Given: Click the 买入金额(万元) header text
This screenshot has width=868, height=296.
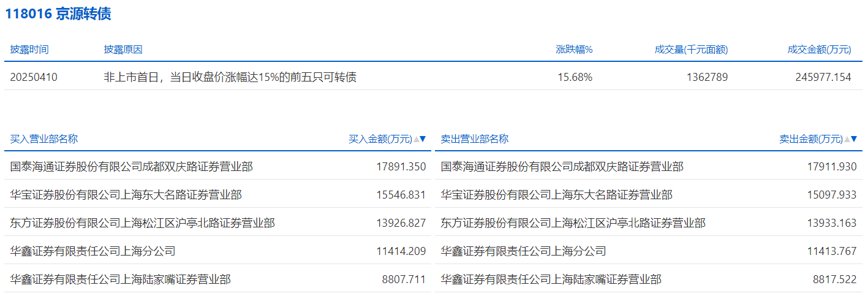Looking at the screenshot, I should tap(380, 139).
